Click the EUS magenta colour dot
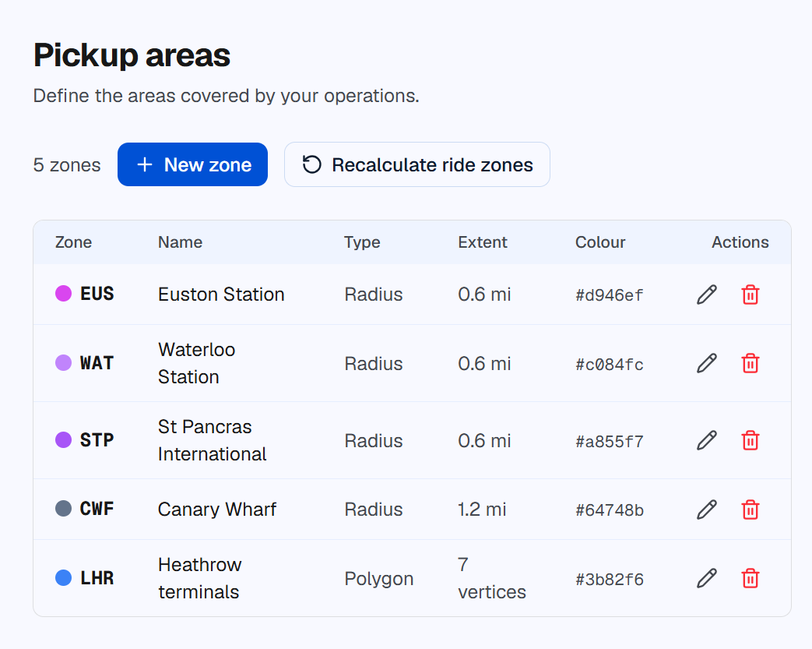Image resolution: width=812 pixels, height=649 pixels. coord(63,294)
